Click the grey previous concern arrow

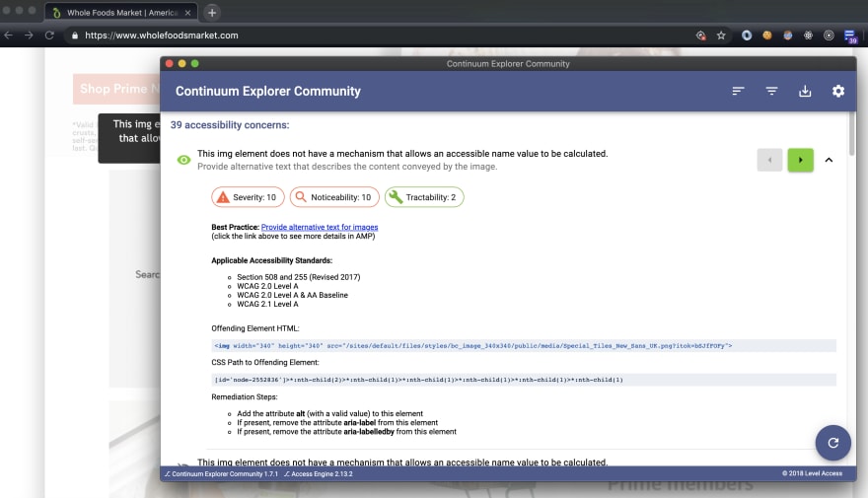pyautogui.click(x=769, y=160)
